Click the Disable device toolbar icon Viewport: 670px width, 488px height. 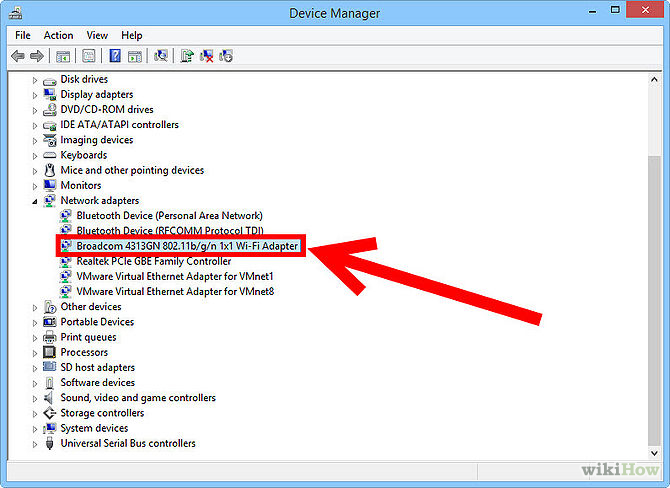pos(226,56)
